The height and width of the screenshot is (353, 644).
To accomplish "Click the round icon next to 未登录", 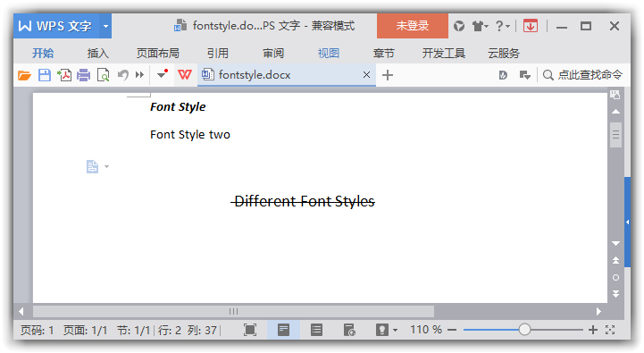I will (x=459, y=26).
